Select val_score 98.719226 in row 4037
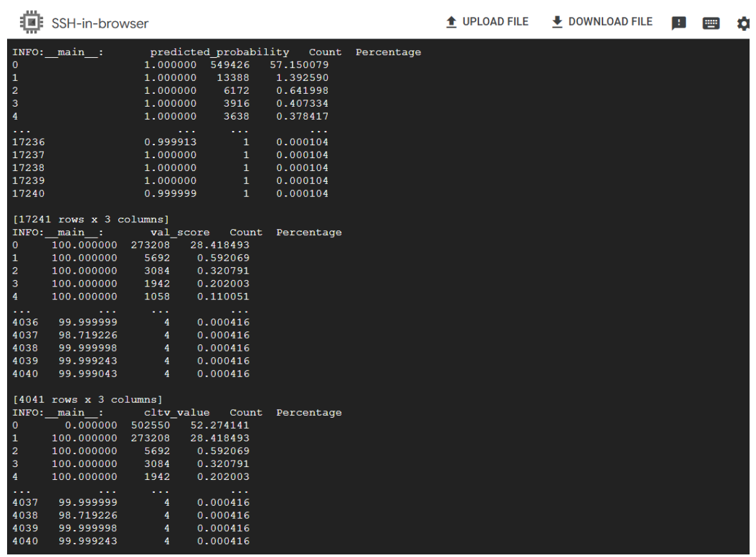 coord(87,335)
